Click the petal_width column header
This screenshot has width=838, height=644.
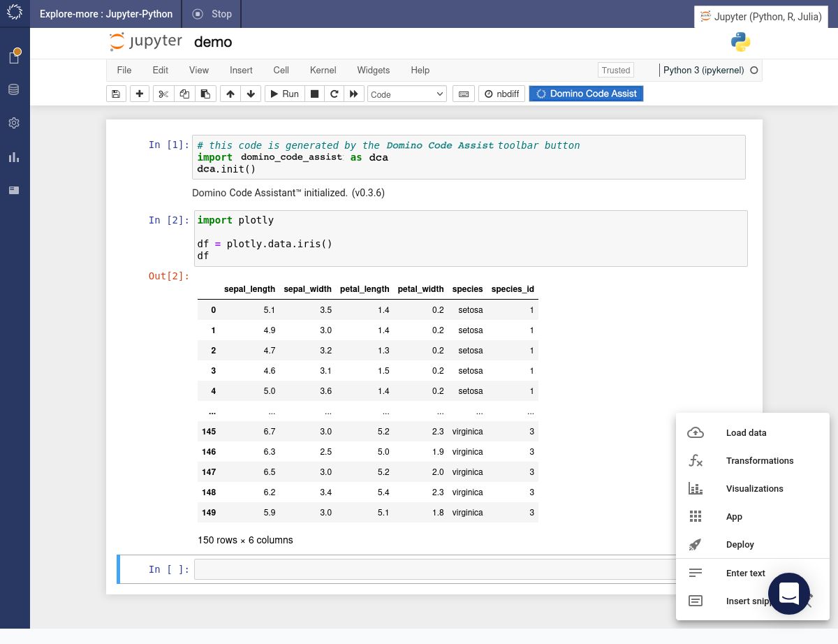tap(420, 289)
